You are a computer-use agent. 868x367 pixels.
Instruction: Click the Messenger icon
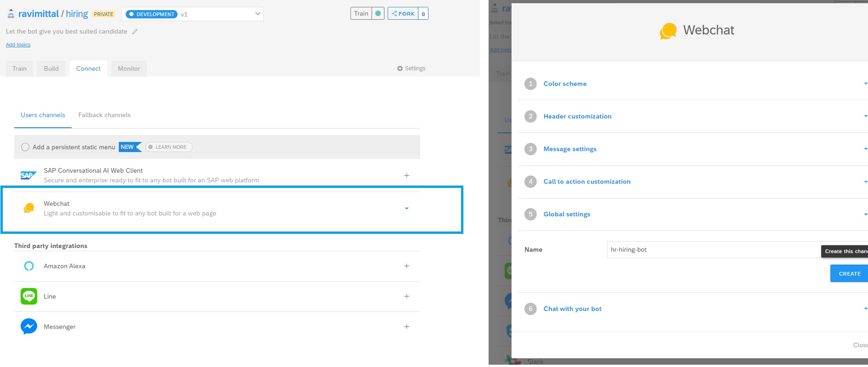click(x=29, y=327)
